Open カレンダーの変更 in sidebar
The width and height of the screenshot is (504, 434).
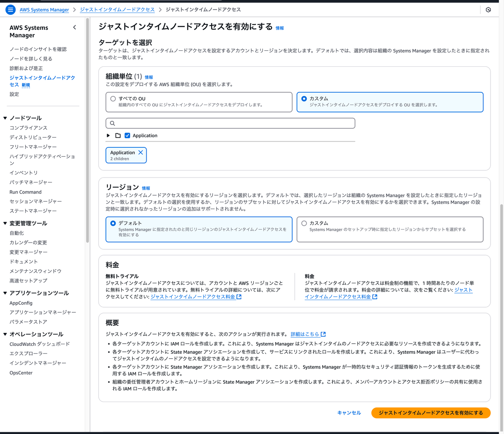click(x=29, y=243)
